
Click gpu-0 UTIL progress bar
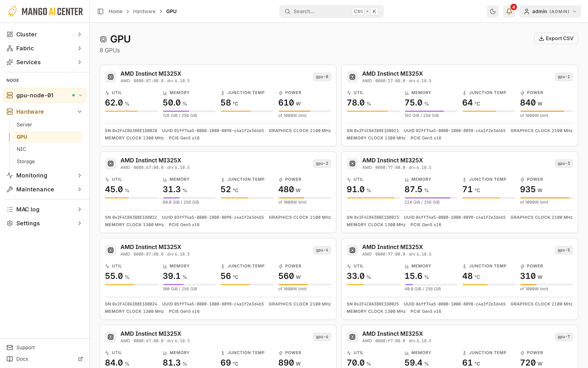131,111
